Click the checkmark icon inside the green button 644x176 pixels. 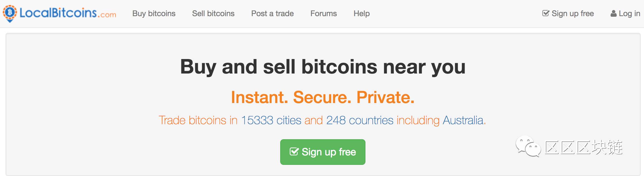[x=294, y=151]
